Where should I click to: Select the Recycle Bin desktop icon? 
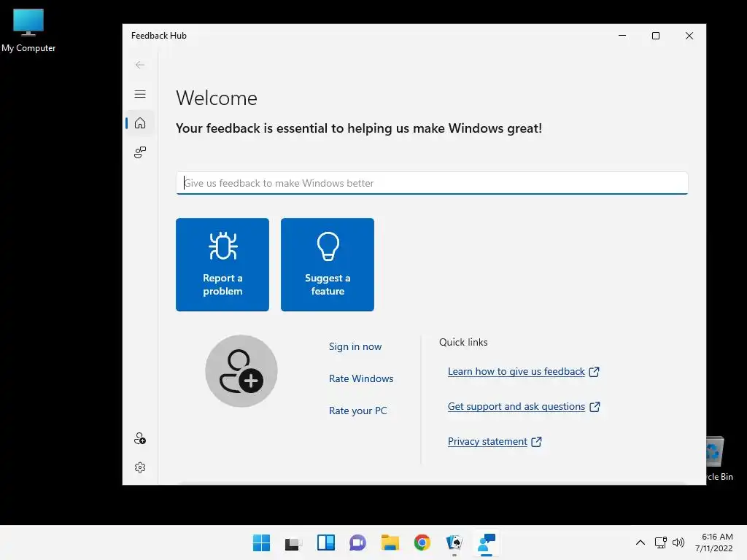click(x=720, y=459)
